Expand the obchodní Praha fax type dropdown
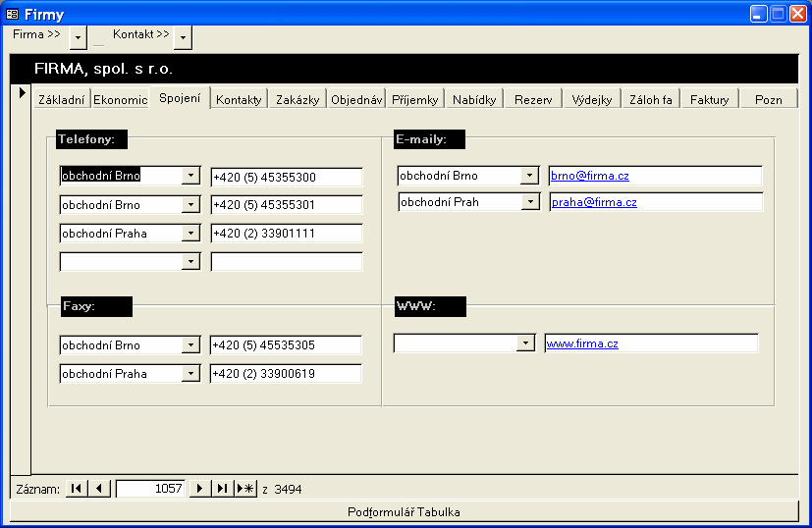 (190, 374)
